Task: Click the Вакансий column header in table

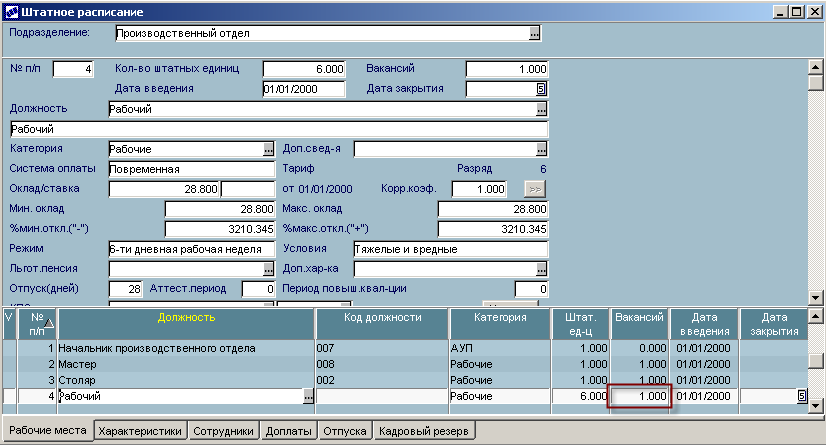Action: click(x=640, y=324)
